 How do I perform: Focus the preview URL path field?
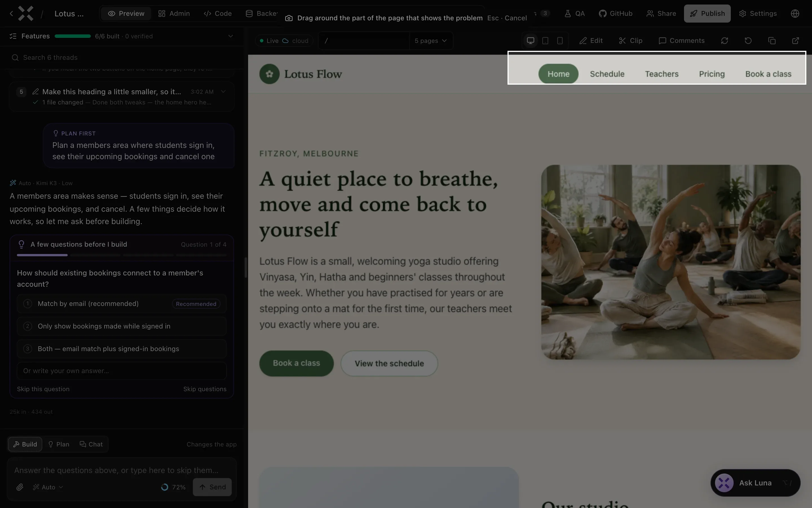point(364,41)
